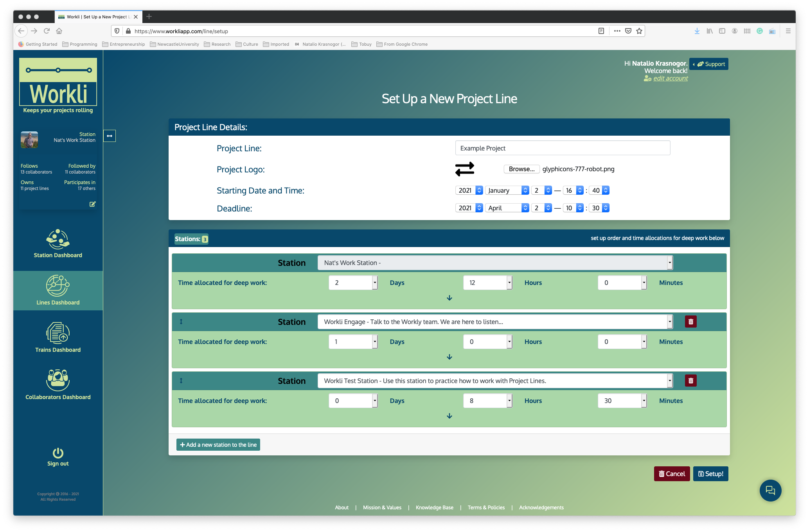809x532 pixels.
Task: Bookmark this page with the star
Action: click(639, 31)
